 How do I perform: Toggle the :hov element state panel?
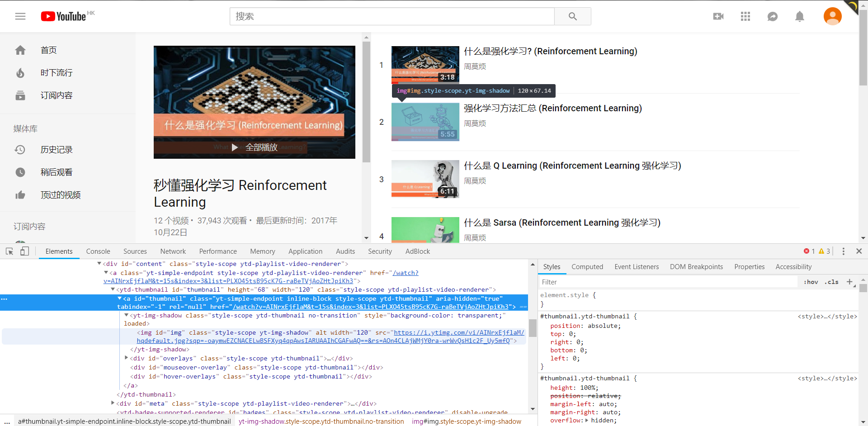coord(811,282)
